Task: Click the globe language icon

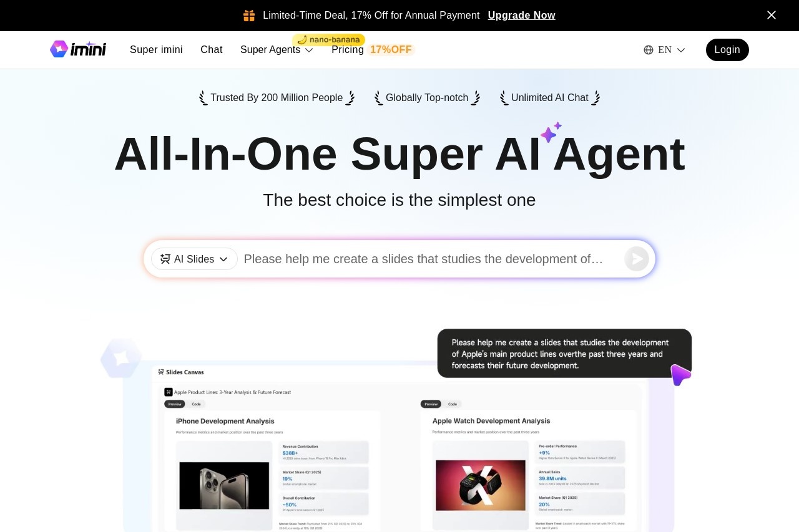Action: [x=649, y=50]
